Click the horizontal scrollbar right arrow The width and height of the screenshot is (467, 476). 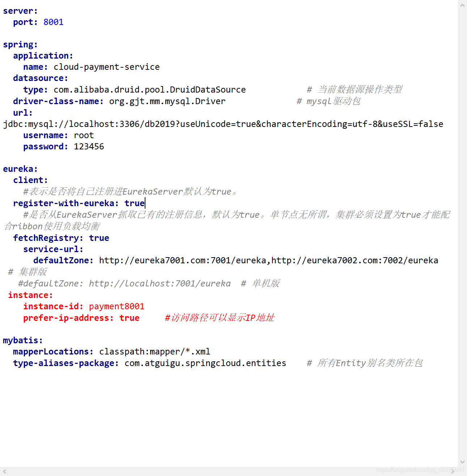tap(453, 471)
